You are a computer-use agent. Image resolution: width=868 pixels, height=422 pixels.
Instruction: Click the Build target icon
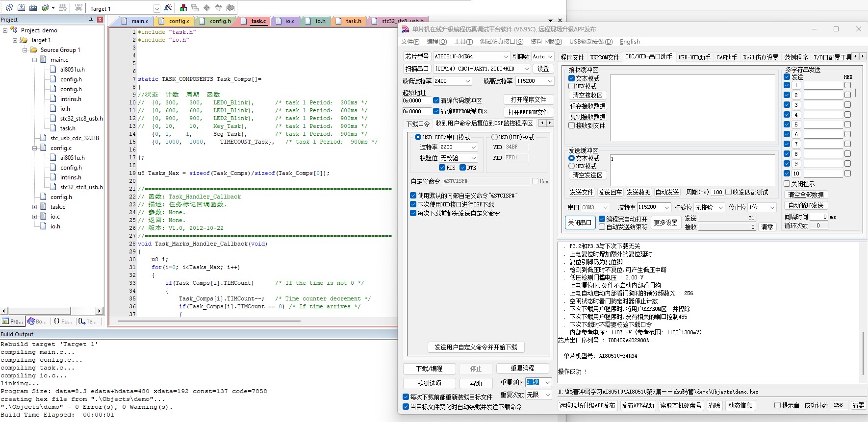click(x=21, y=8)
